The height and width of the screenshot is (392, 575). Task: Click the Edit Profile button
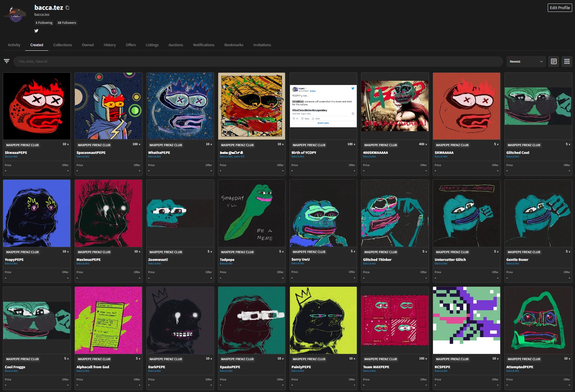pyautogui.click(x=560, y=8)
